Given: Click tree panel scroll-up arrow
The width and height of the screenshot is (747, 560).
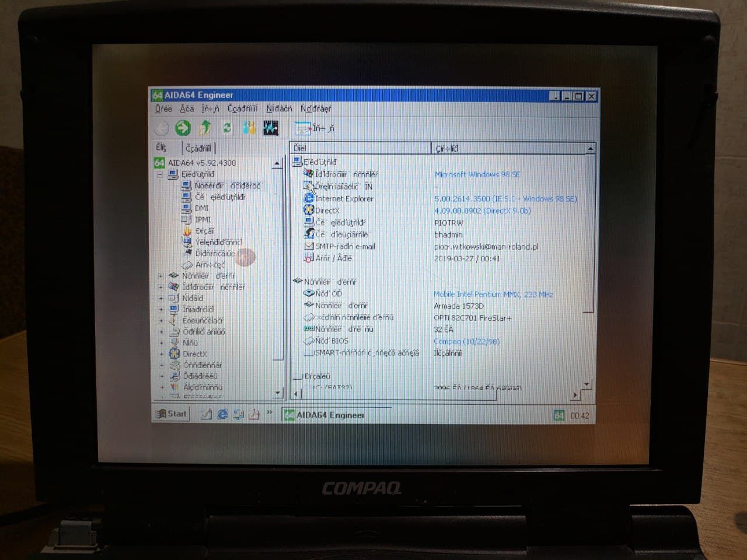Looking at the screenshot, I should click(x=277, y=164).
